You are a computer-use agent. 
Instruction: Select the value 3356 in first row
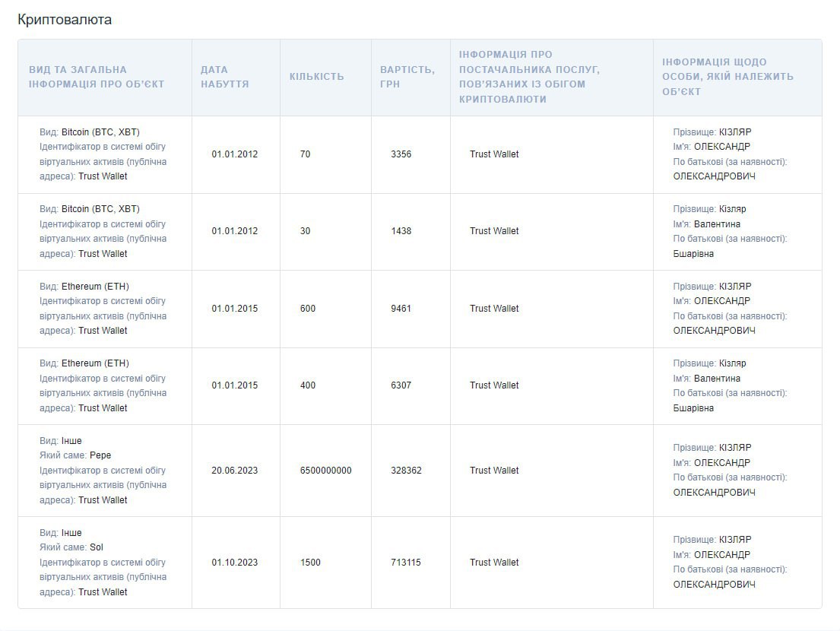[401, 154]
